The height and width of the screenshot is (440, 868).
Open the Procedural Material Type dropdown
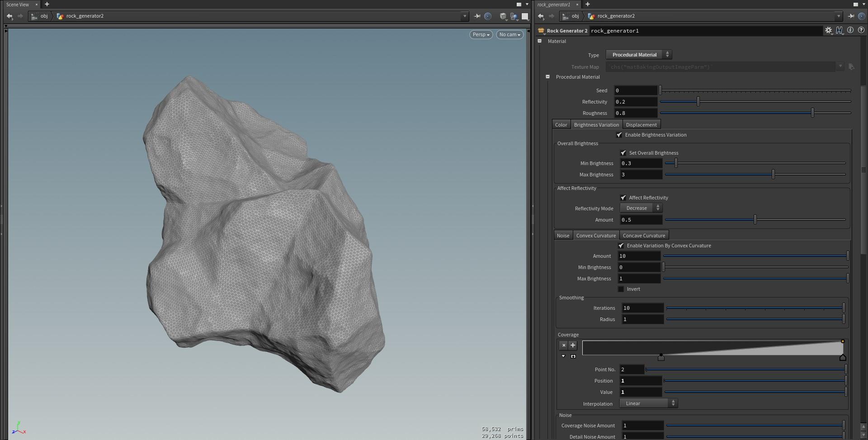[638, 54]
